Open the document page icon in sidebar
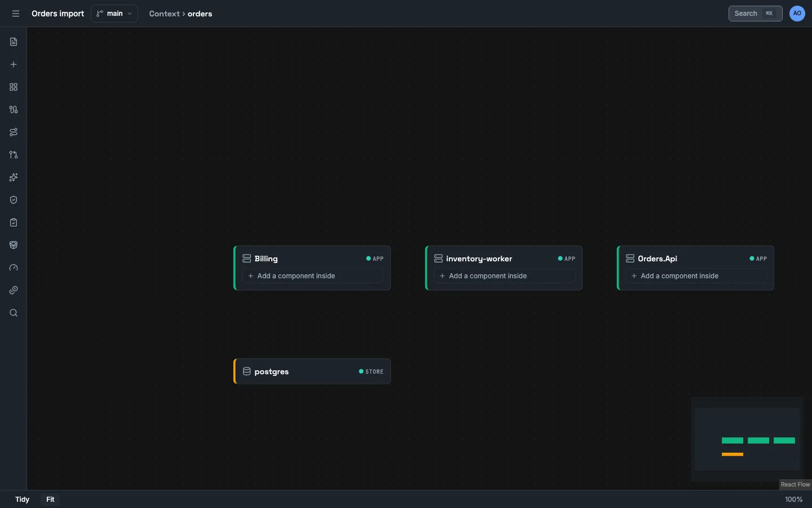 pos(14,42)
